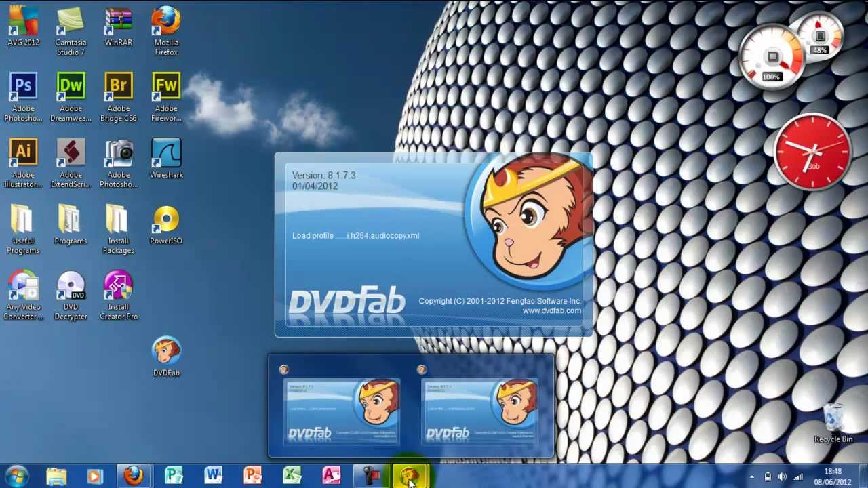
Task: Select Install Creator Pro icon
Action: [119, 296]
